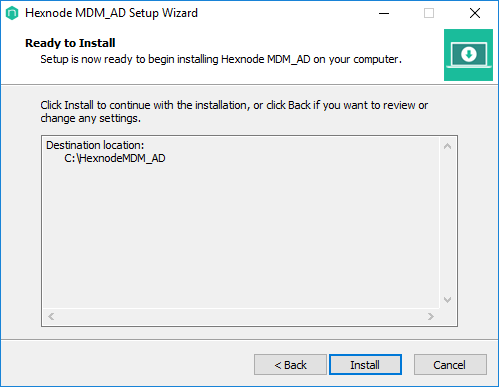Click the scroll up arrow in summary box
The height and width of the screenshot is (387, 499).
(x=447, y=146)
